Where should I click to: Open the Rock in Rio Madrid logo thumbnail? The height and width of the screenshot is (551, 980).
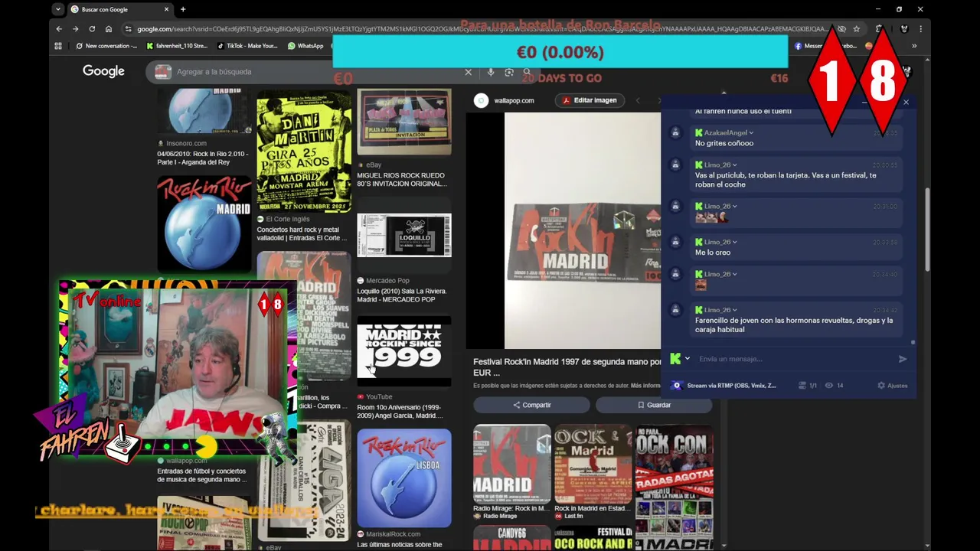[204, 223]
